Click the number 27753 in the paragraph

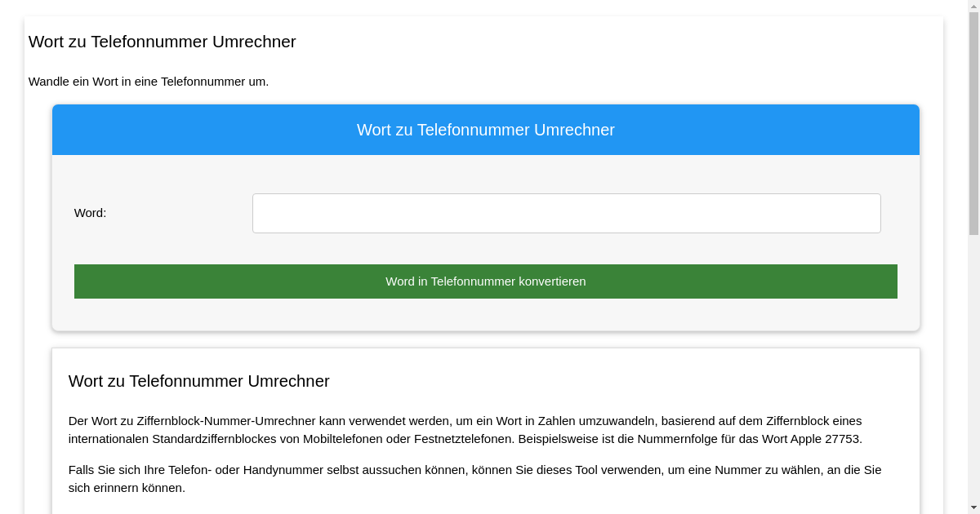click(842, 439)
